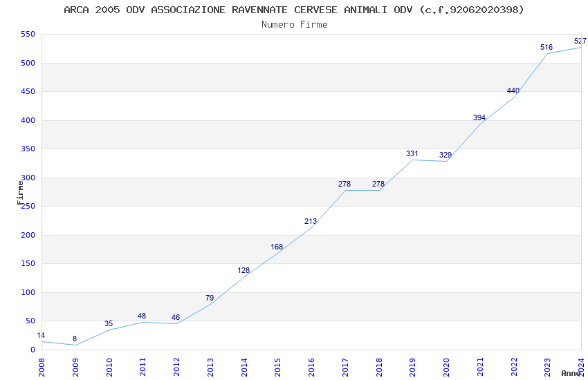Viewport: 588px width, 380px height.
Task: Click the y-axis value 250
Action: coord(28,206)
